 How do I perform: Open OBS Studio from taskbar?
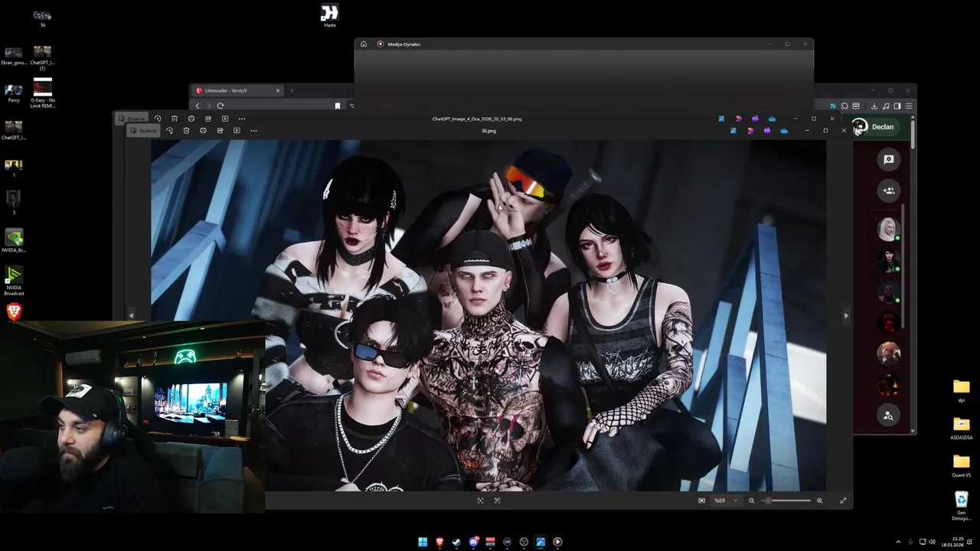point(524,542)
